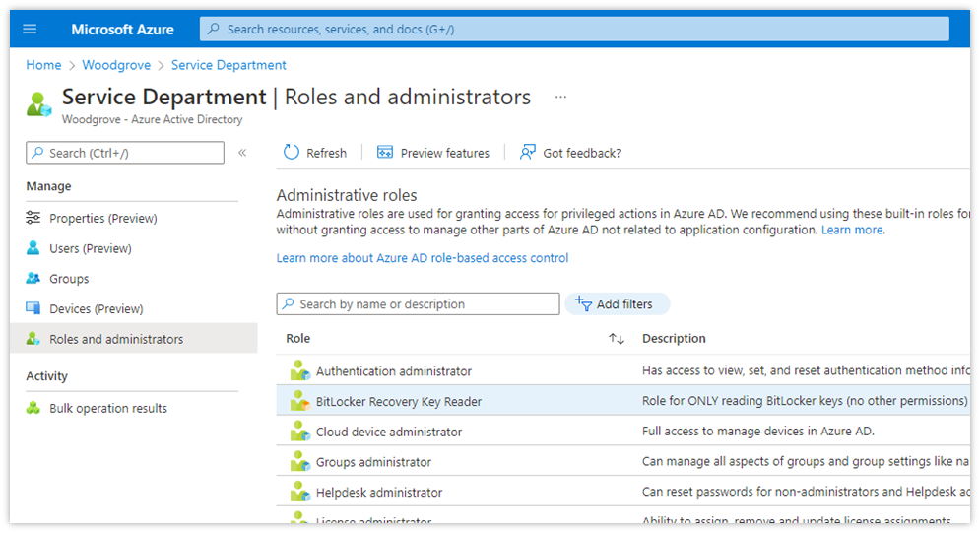
Task: Collapse the left sidebar with double chevron
Action: click(x=242, y=153)
